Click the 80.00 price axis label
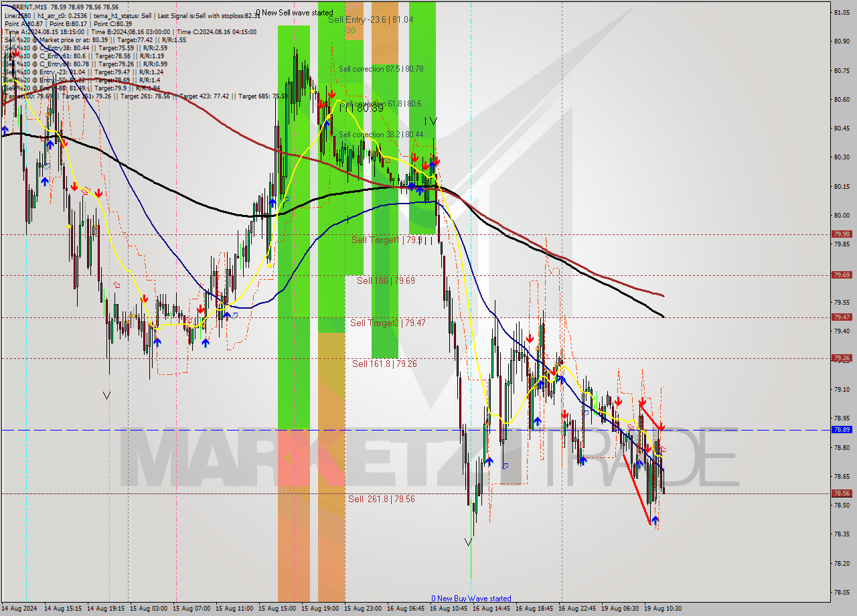Image resolution: width=857 pixels, height=616 pixels. pos(842,215)
